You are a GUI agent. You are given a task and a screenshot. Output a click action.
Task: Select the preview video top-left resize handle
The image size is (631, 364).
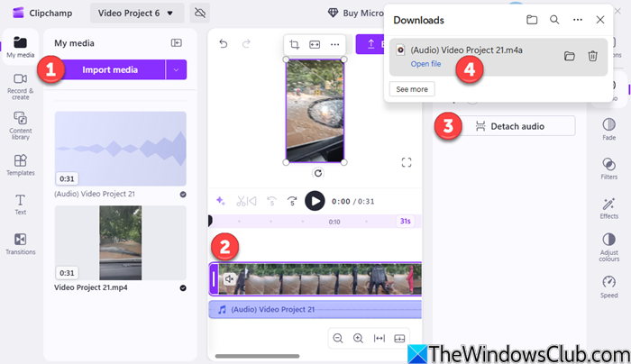click(x=286, y=59)
